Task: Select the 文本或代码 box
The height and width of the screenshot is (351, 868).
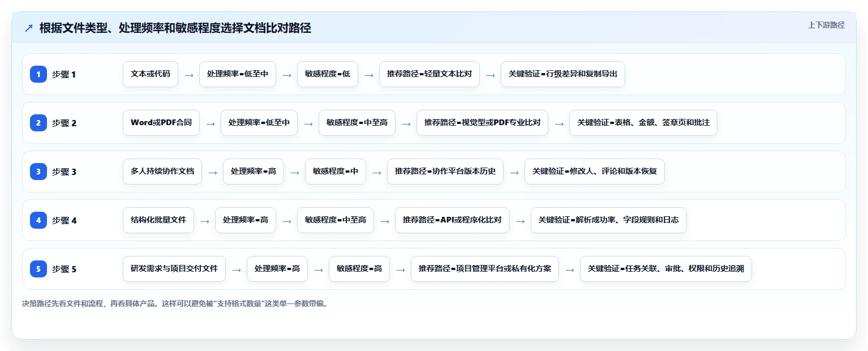Action: 151,74
